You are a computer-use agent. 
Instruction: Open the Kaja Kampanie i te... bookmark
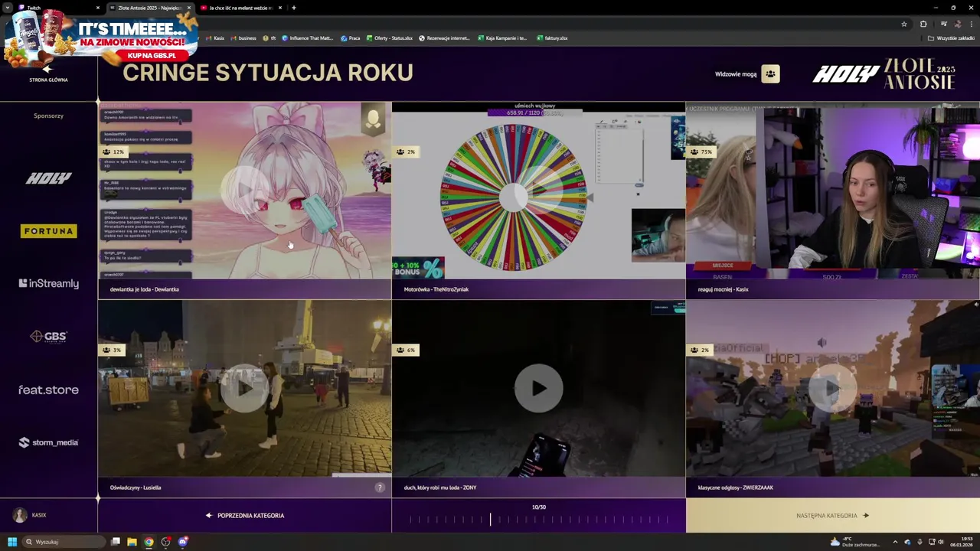pyautogui.click(x=502, y=37)
